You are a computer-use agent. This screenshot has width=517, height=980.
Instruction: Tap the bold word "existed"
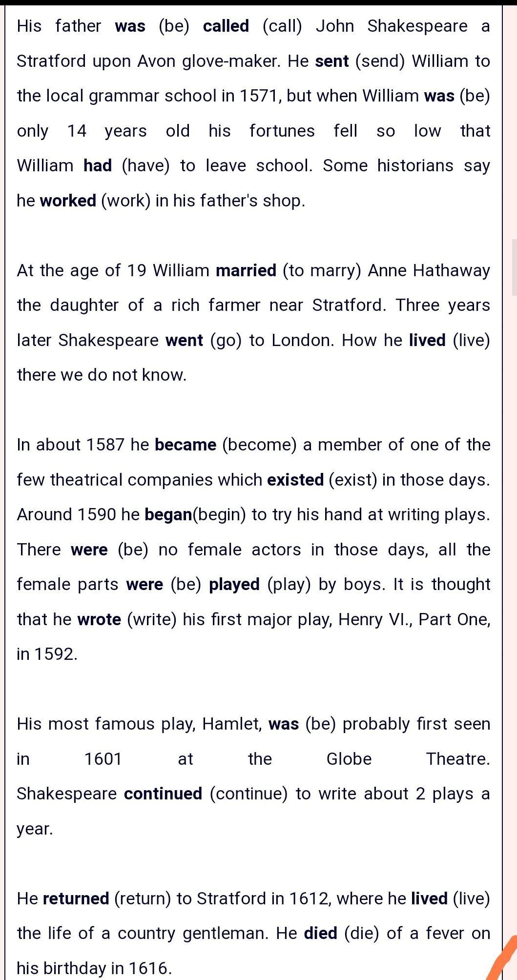coord(295,480)
